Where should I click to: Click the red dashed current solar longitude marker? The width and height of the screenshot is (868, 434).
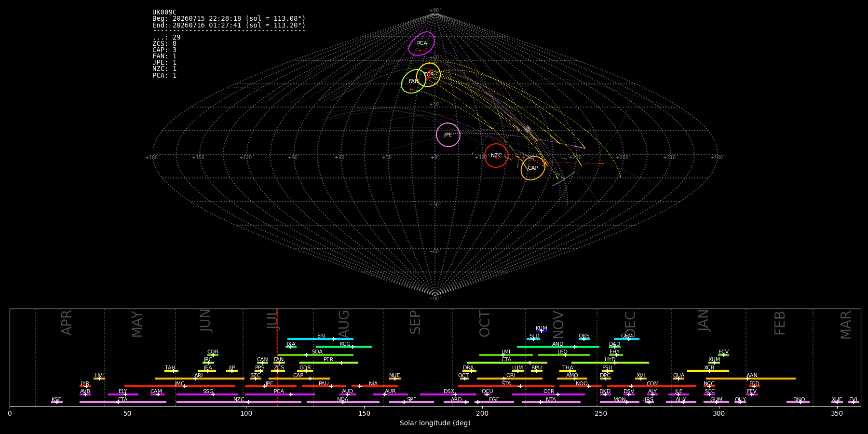click(277, 357)
